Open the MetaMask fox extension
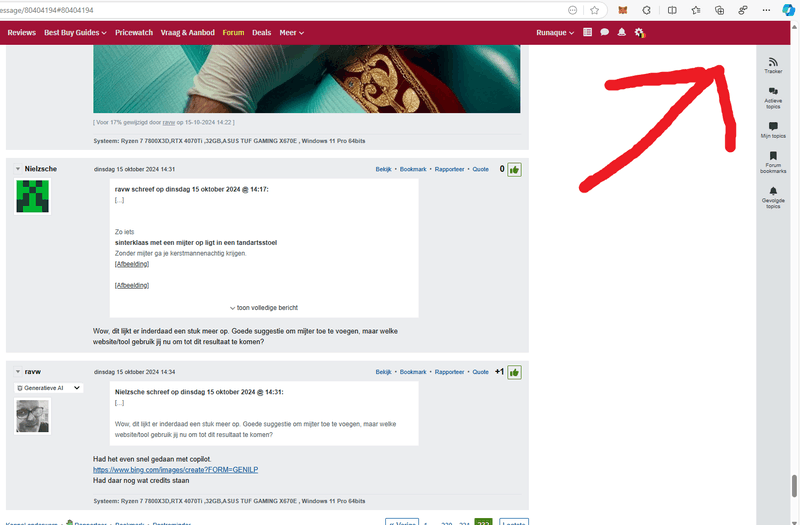 (x=622, y=10)
